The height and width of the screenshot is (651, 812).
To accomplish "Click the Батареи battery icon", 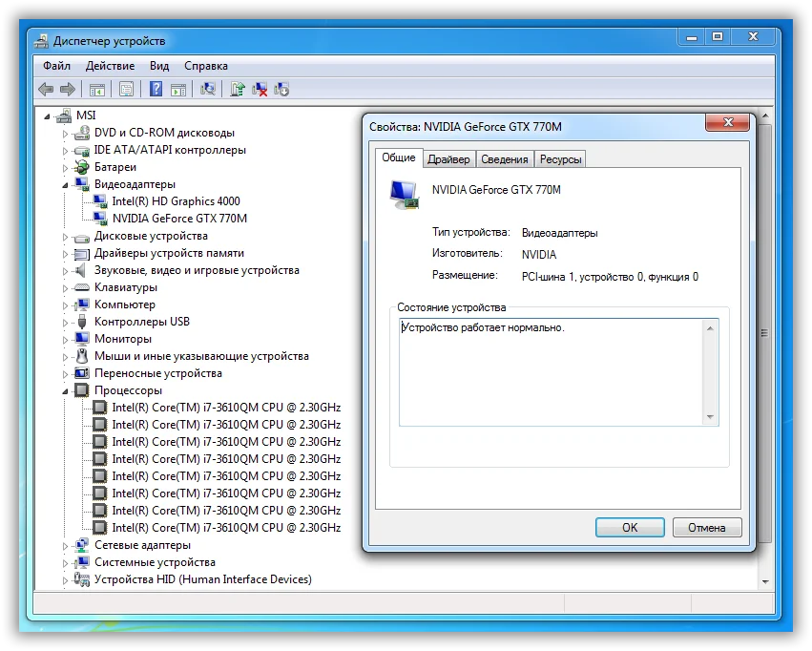I will coord(82,167).
